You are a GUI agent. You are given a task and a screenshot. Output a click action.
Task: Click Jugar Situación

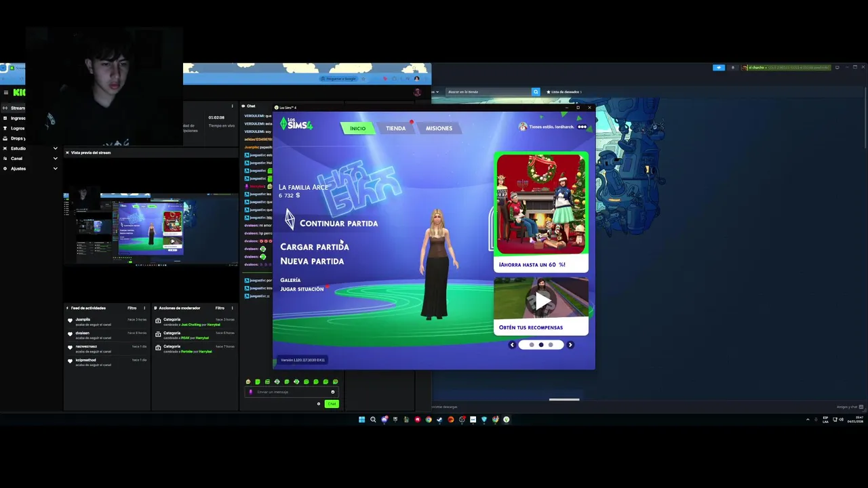[302, 289]
